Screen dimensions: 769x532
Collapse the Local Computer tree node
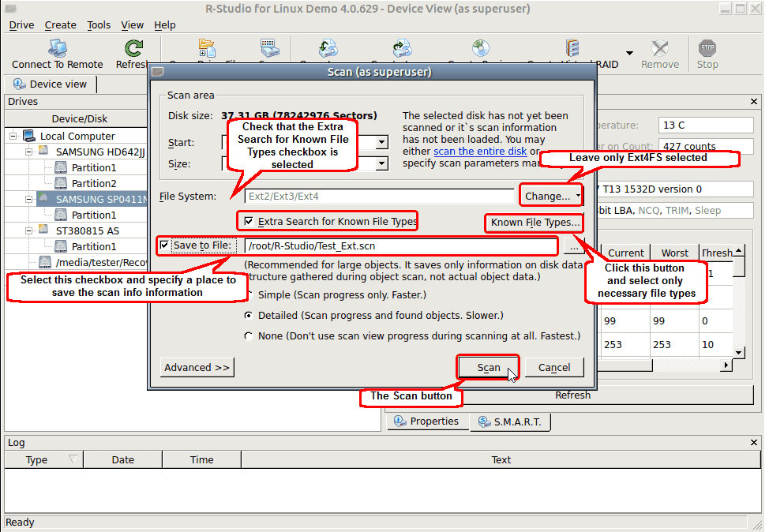click(x=13, y=136)
